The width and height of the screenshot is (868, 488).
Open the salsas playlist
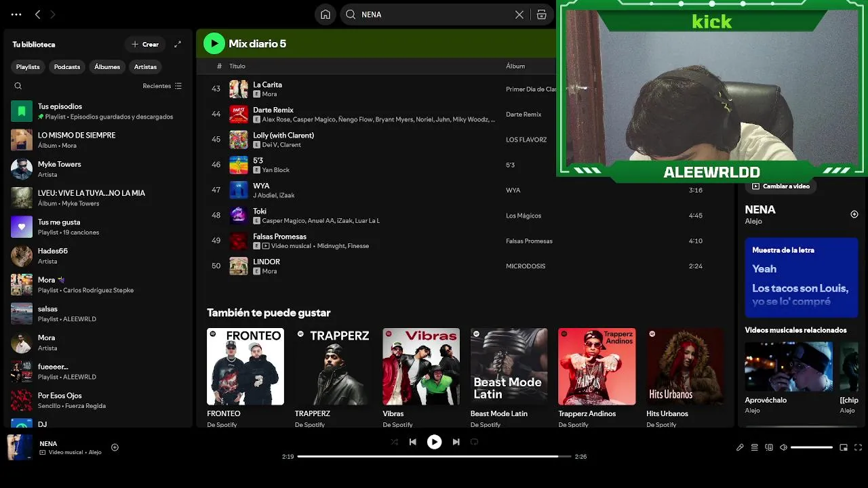(x=98, y=314)
